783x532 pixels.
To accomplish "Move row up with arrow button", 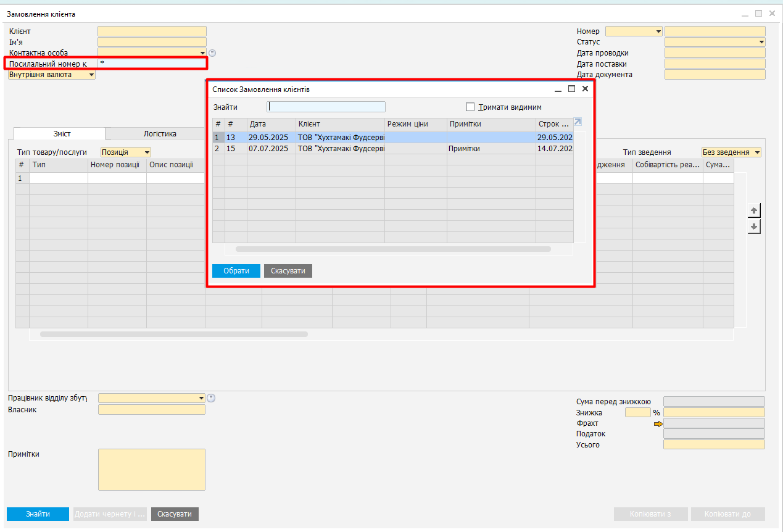I will pos(753,210).
